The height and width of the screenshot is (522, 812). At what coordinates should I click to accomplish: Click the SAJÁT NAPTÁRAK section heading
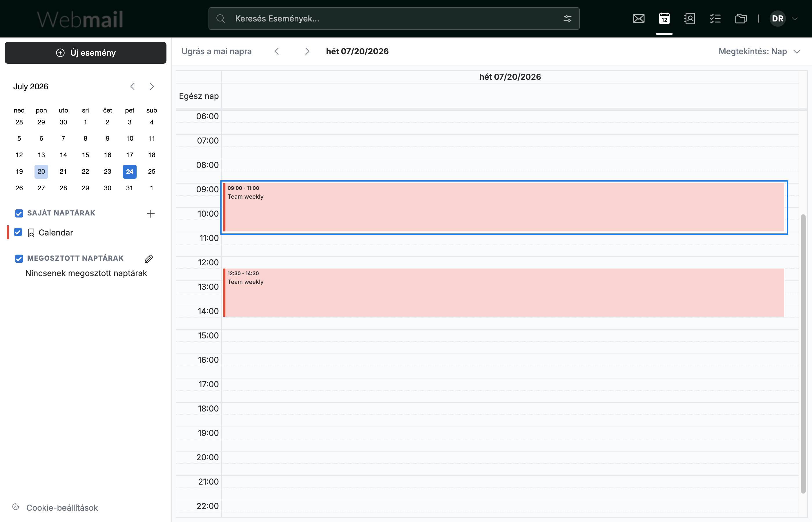pos(61,213)
